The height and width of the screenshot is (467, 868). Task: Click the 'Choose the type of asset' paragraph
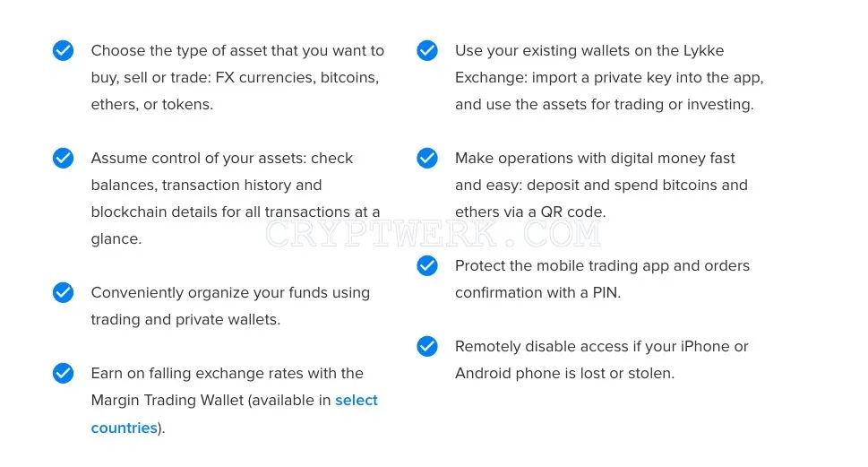(x=237, y=78)
